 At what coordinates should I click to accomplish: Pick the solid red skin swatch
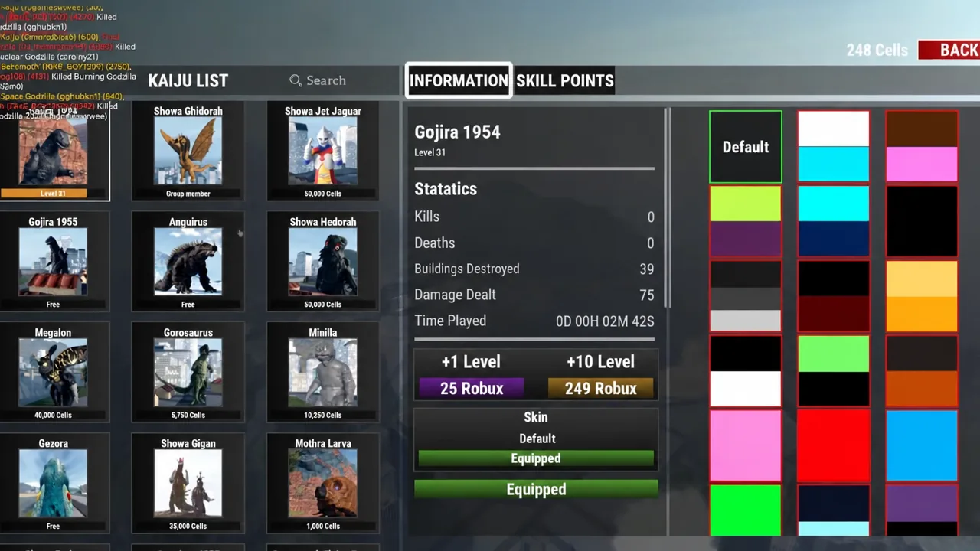point(834,445)
